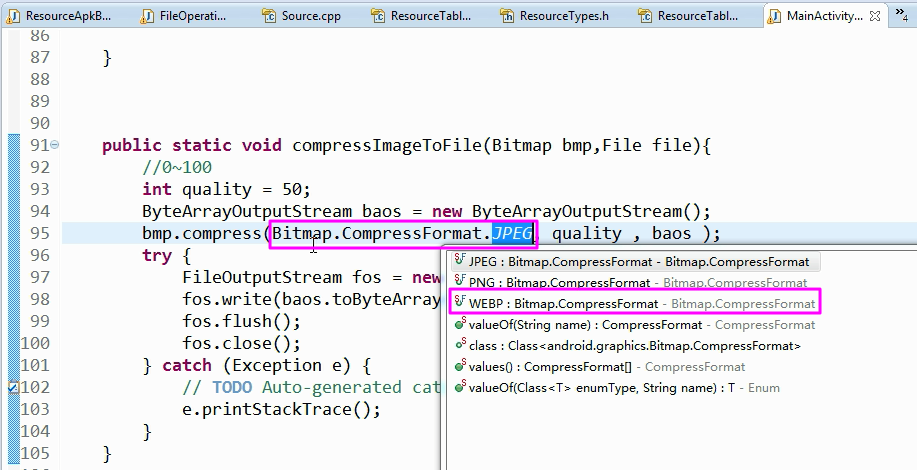The height and width of the screenshot is (470, 917).
Task: Switch to the Source.cpp tab
Action: click(304, 16)
